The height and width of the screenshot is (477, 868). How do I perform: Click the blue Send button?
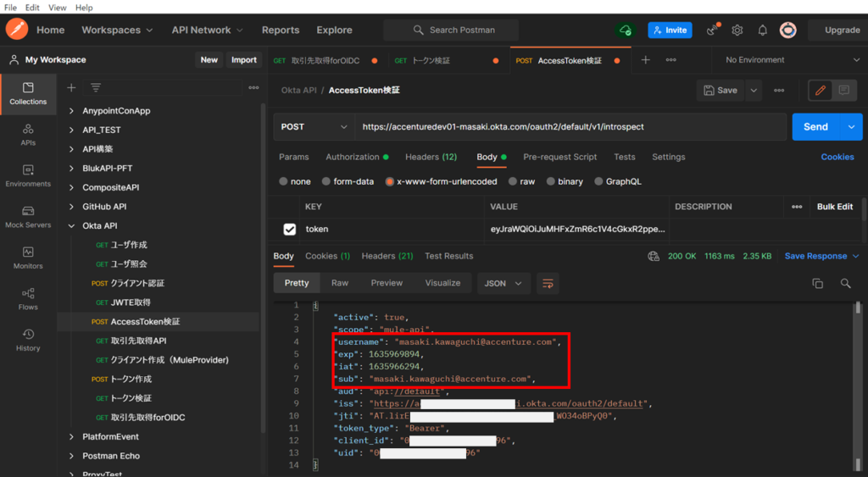click(x=815, y=127)
